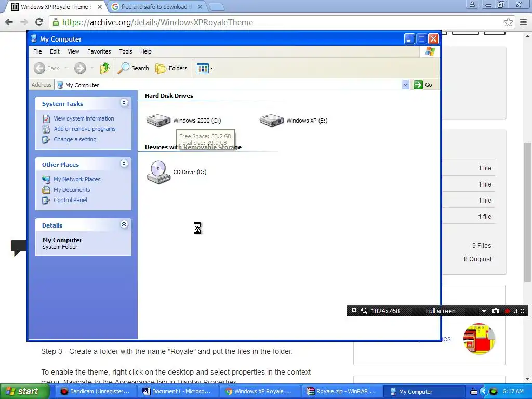
Task: Click Chrome back arrow
Action: click(9, 22)
